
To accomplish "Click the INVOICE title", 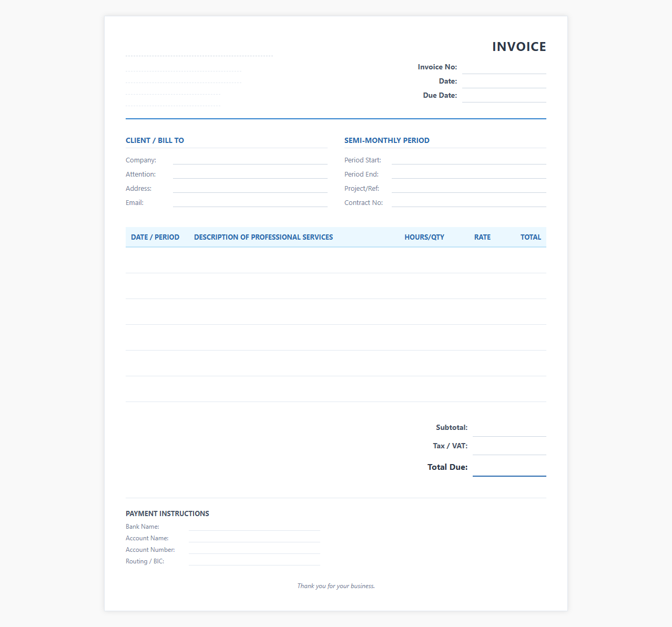I will point(519,47).
